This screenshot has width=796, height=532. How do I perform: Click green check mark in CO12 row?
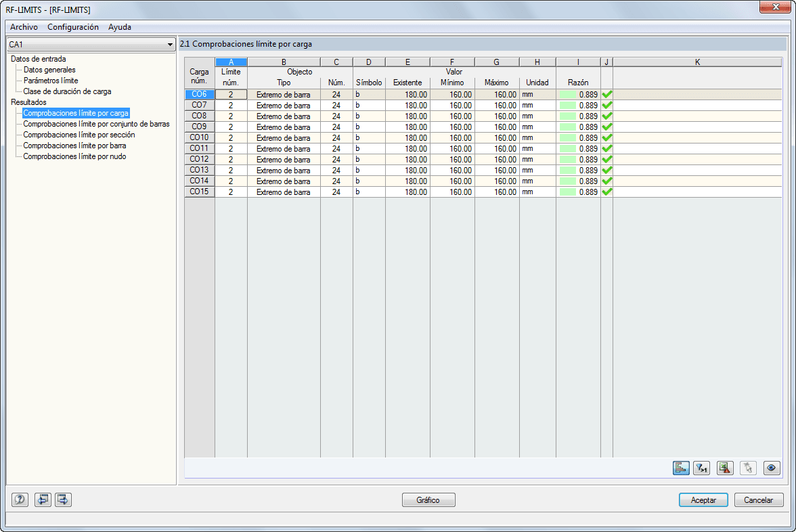click(606, 160)
